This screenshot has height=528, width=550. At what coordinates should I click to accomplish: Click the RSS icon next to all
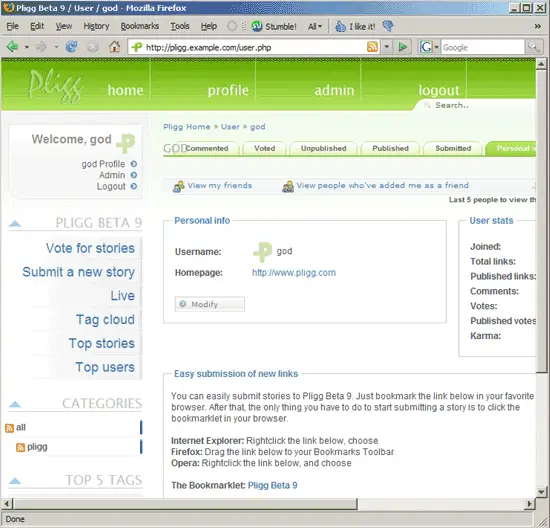9,428
